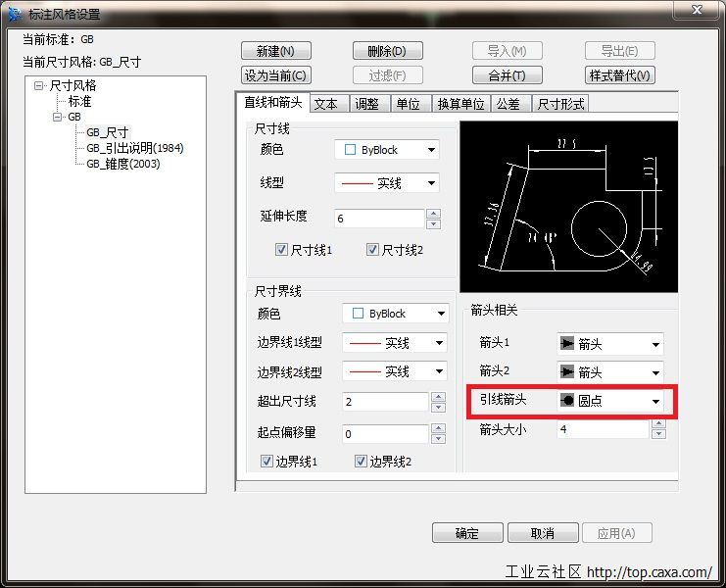Viewport: 726px width, 588px height.
Task: Click the 设为当前(C) button
Action: 276,75
